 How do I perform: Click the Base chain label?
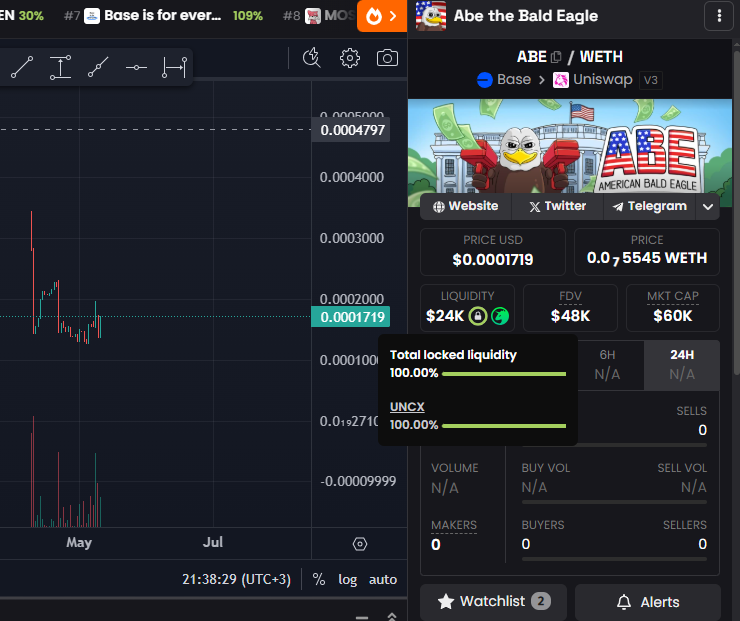(513, 79)
